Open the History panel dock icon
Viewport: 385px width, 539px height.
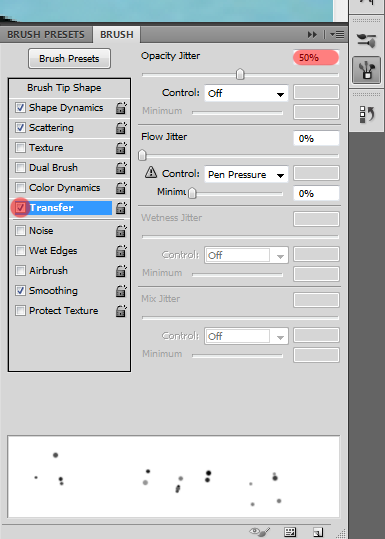point(366,114)
